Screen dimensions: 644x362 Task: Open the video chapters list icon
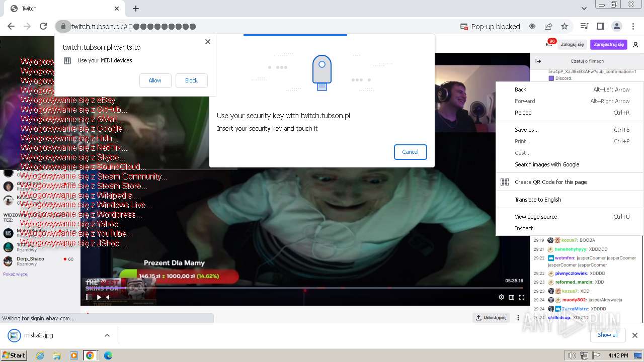click(x=89, y=297)
